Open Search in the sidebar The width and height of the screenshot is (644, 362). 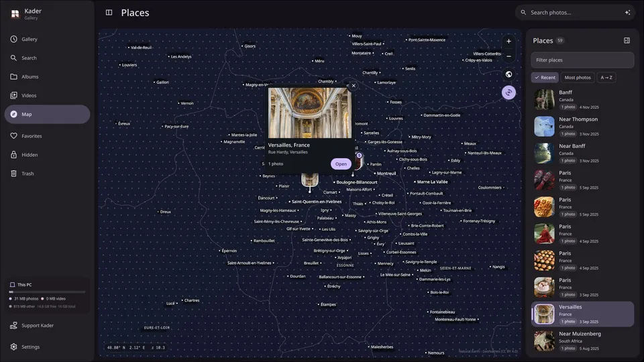point(47,58)
